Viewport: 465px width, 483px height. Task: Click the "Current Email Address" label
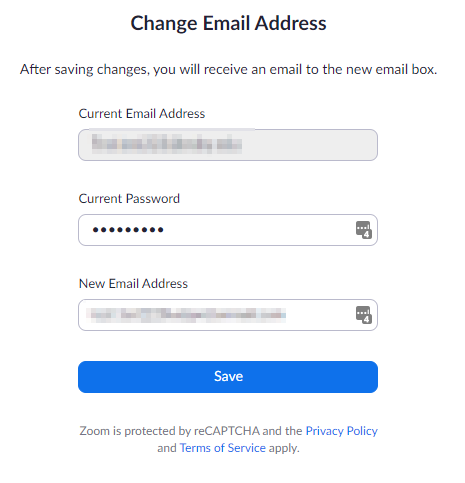click(142, 114)
